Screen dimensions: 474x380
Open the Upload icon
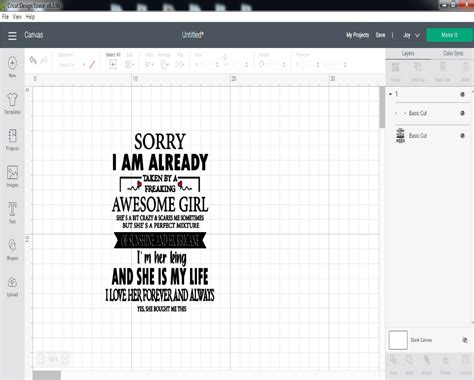[x=12, y=282]
